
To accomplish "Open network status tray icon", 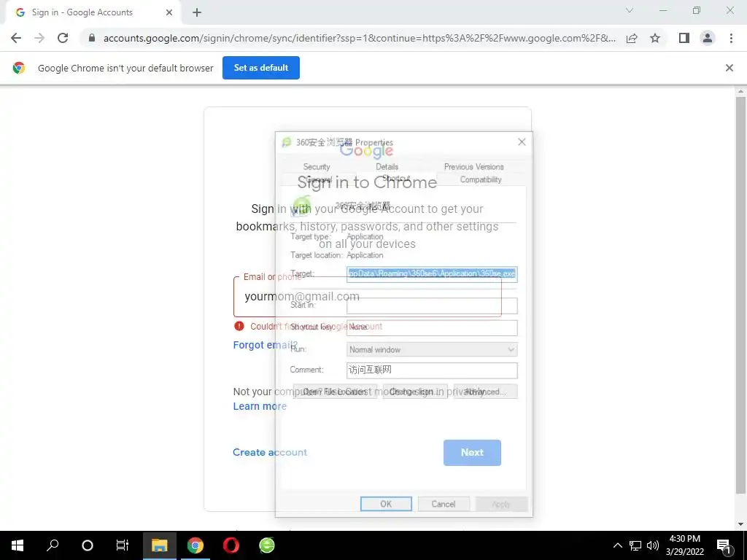I will click(x=635, y=545).
